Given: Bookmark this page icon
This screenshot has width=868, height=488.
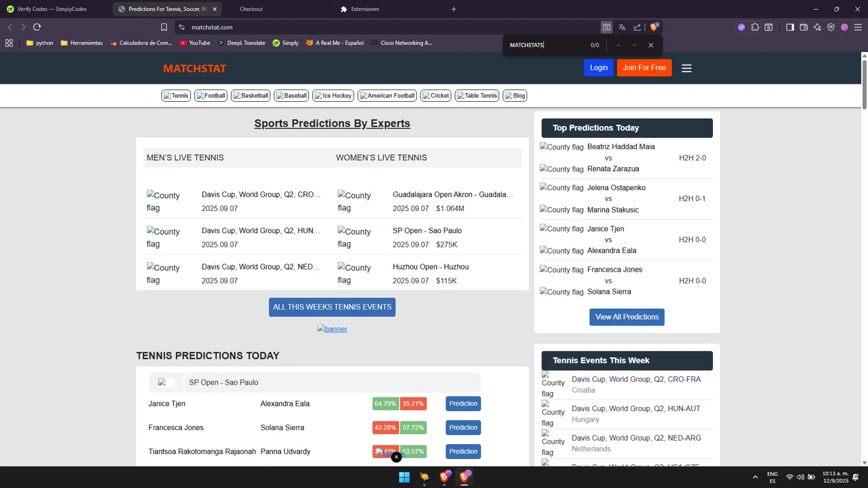Looking at the screenshot, I should tap(164, 27).
